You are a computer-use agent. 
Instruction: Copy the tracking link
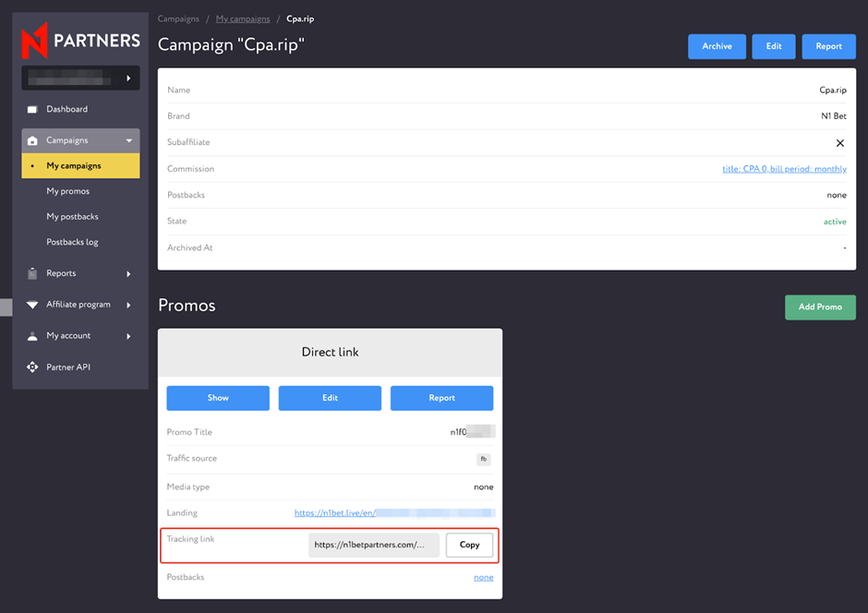(469, 545)
